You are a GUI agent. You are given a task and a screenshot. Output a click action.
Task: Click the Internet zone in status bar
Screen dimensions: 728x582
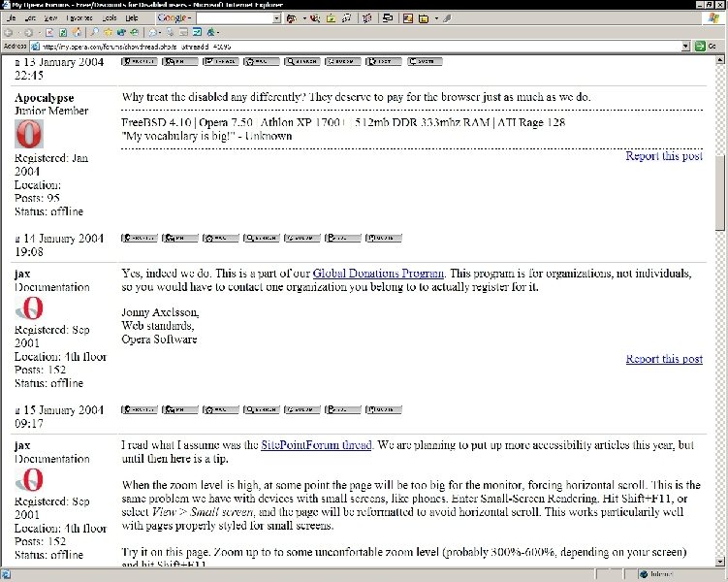point(656,574)
